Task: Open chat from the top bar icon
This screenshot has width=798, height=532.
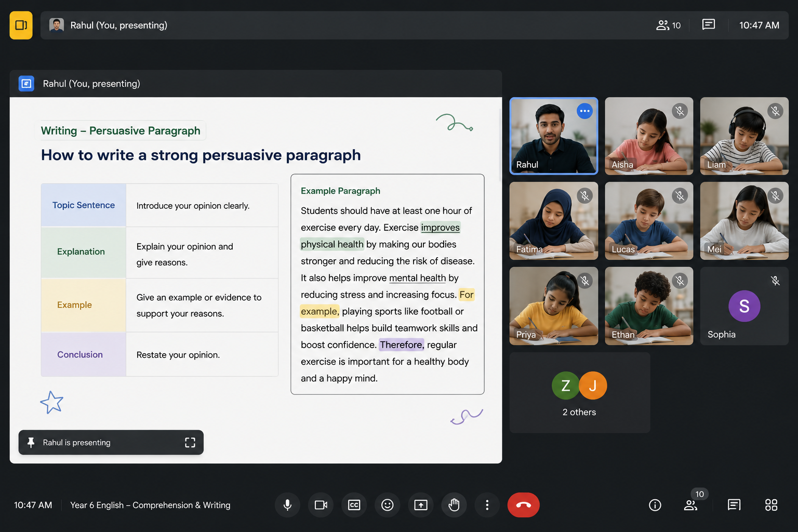Action: 709,24
